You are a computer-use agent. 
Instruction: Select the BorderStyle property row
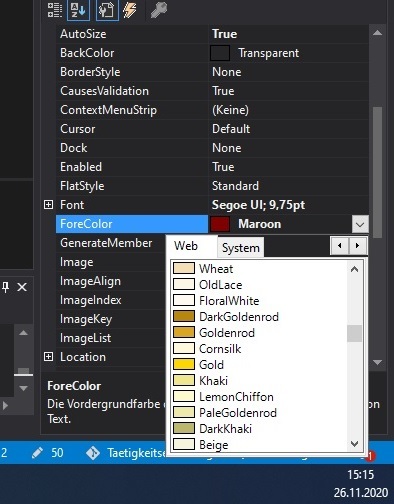tap(212, 72)
